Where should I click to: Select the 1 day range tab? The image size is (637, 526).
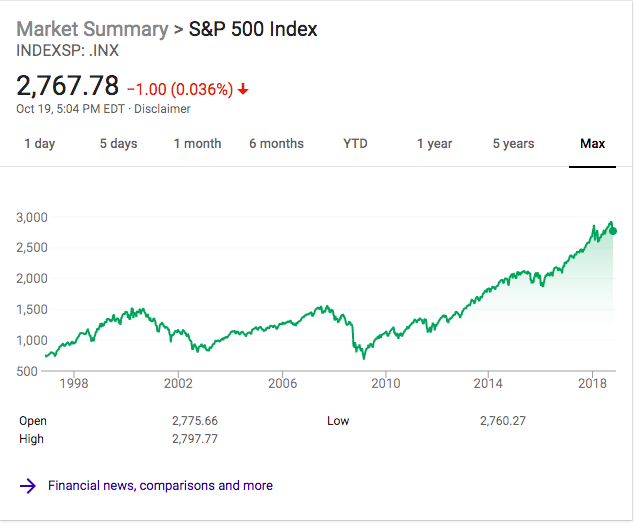pyautogui.click(x=40, y=144)
